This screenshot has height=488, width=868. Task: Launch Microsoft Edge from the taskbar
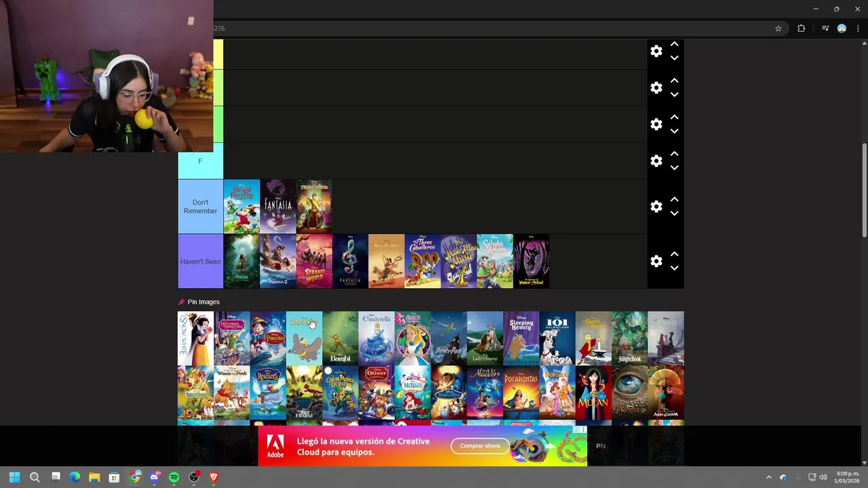coord(75,477)
